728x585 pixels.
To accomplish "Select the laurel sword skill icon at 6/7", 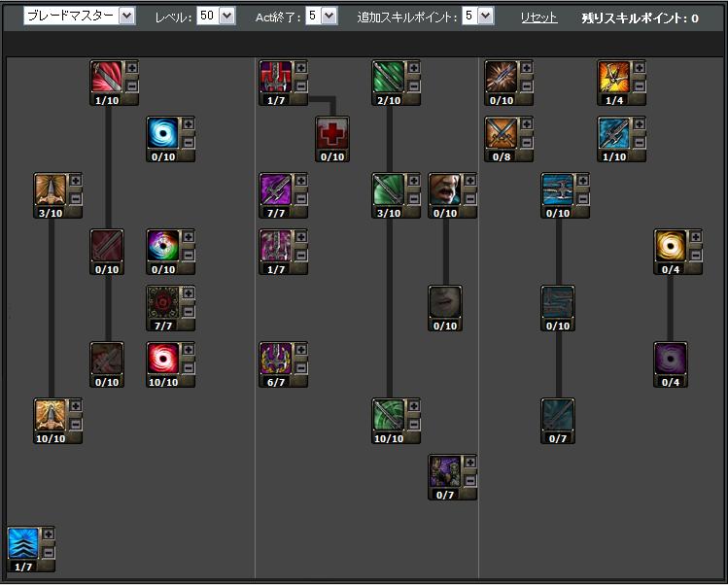I will (x=276, y=359).
